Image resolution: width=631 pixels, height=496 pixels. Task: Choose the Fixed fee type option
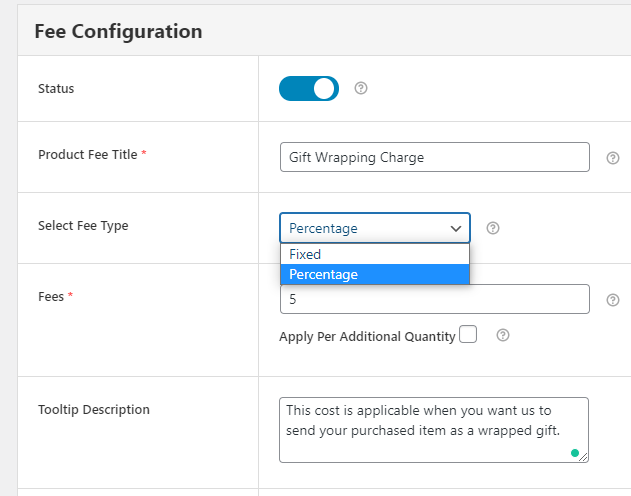click(x=375, y=255)
